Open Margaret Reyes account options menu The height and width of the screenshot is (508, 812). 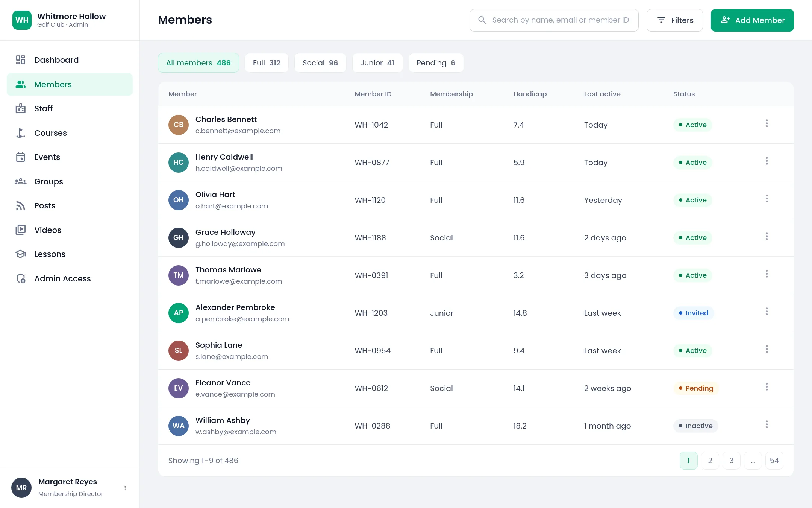pyautogui.click(x=125, y=488)
